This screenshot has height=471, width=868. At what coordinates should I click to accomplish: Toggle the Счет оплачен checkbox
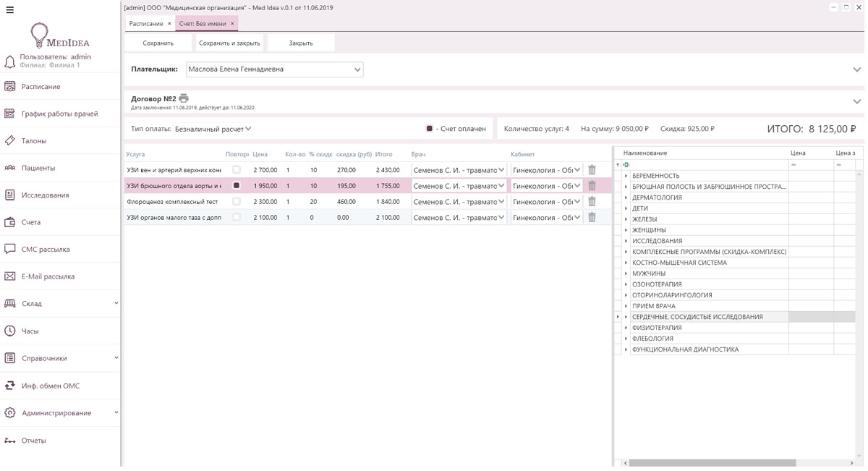429,129
